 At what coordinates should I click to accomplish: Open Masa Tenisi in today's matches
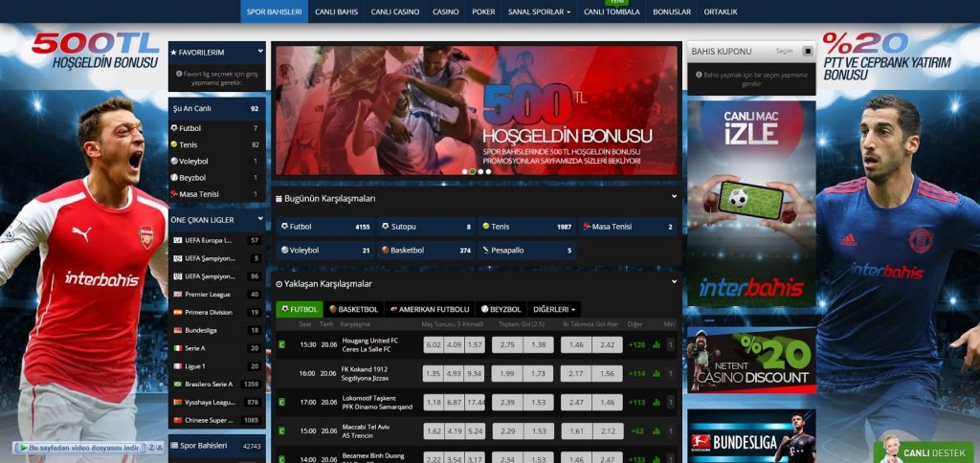(628, 226)
